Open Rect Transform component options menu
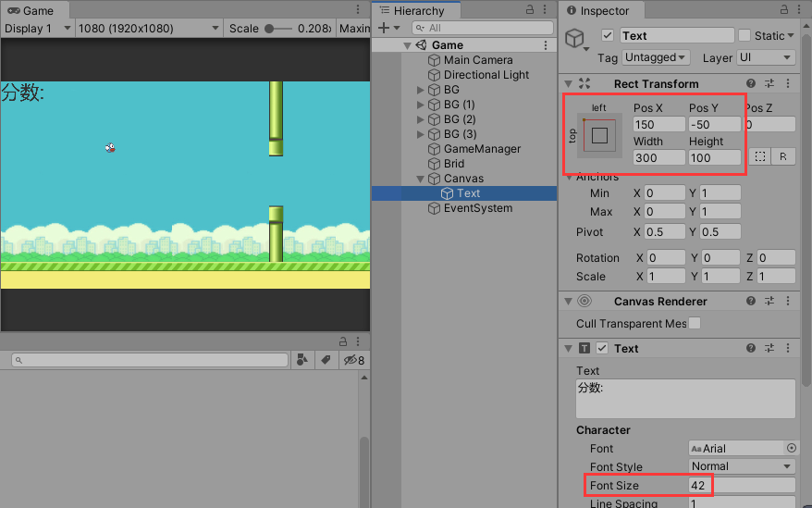The width and height of the screenshot is (812, 508). click(788, 83)
